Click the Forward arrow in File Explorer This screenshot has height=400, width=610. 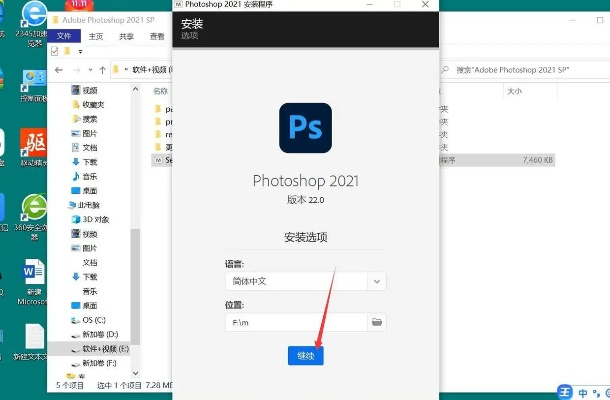coord(77,70)
